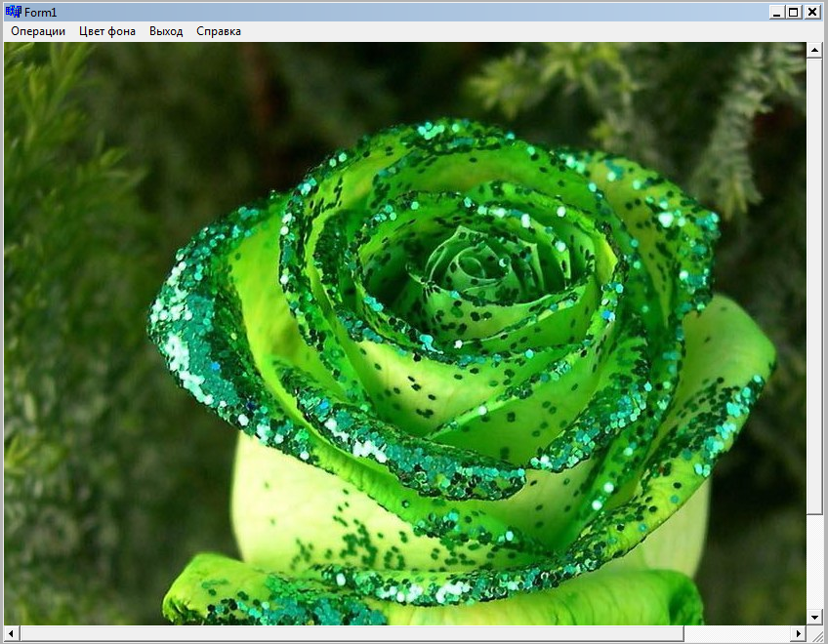Image resolution: width=828 pixels, height=644 pixels.
Task: Maximize the Form1 window
Action: [x=794, y=12]
